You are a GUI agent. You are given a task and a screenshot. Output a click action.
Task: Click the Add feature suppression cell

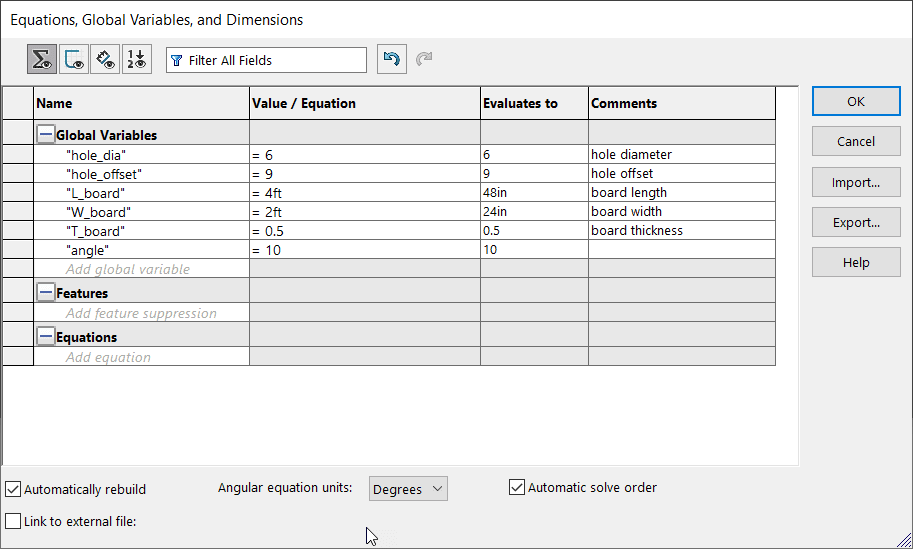pos(141,313)
